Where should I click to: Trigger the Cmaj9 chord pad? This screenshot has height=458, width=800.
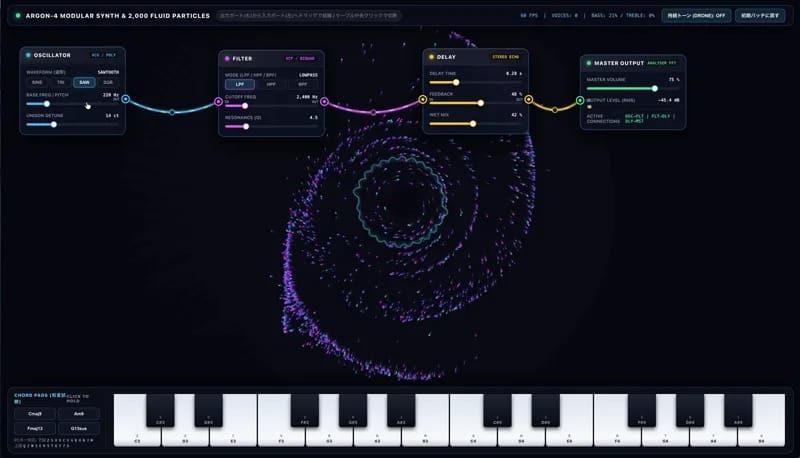point(35,414)
